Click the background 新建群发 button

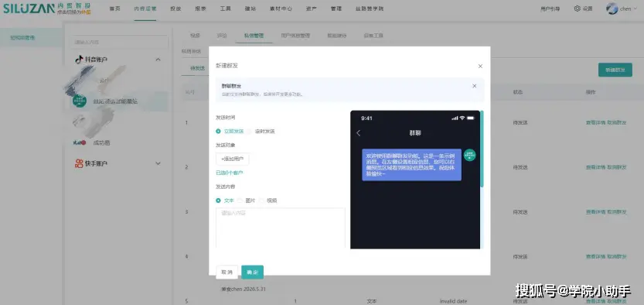[x=615, y=70]
